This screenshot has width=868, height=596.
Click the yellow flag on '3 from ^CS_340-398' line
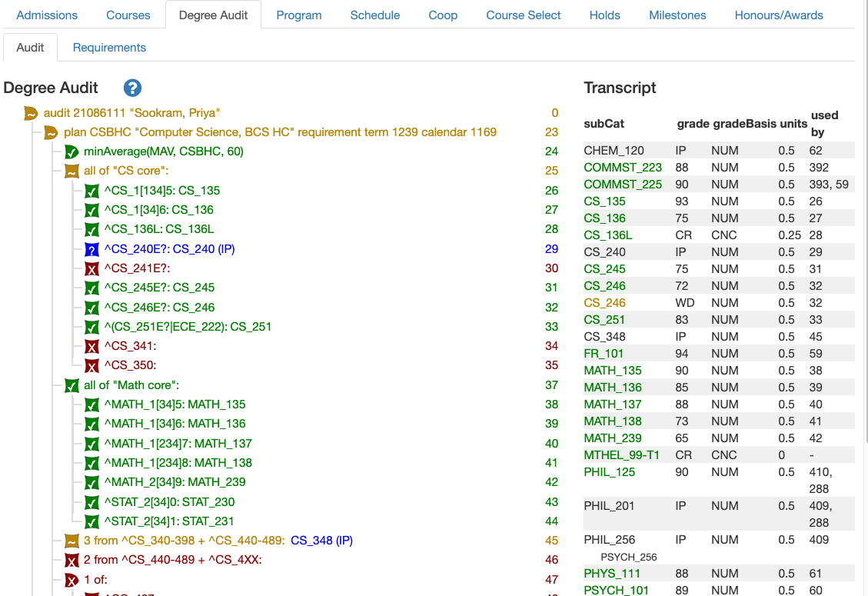pos(72,540)
